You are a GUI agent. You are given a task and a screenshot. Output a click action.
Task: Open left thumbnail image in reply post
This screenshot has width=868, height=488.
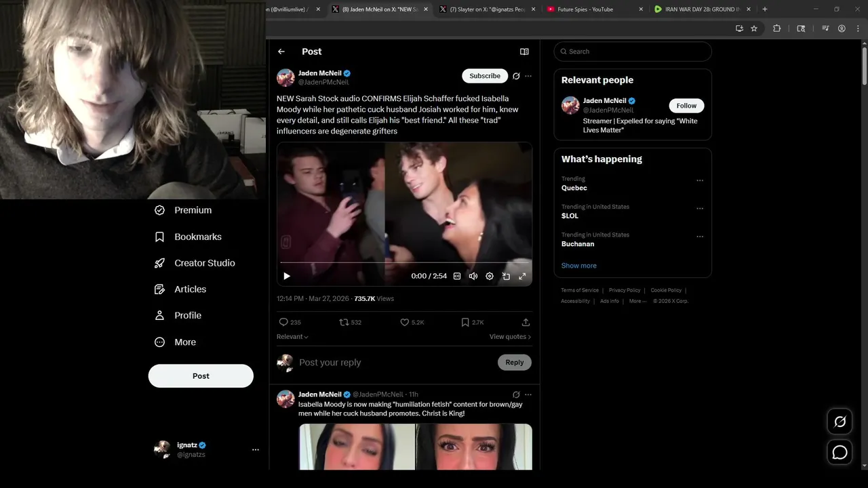[357, 447]
